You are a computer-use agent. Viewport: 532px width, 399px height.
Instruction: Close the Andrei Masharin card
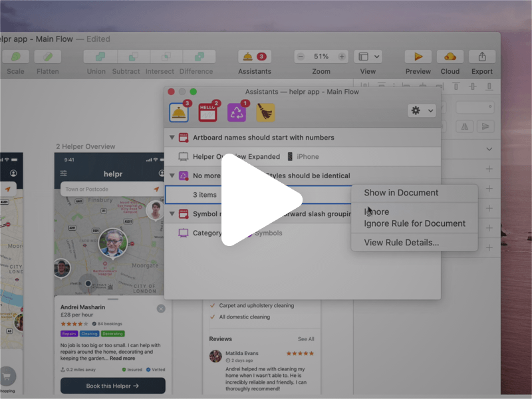point(161,309)
